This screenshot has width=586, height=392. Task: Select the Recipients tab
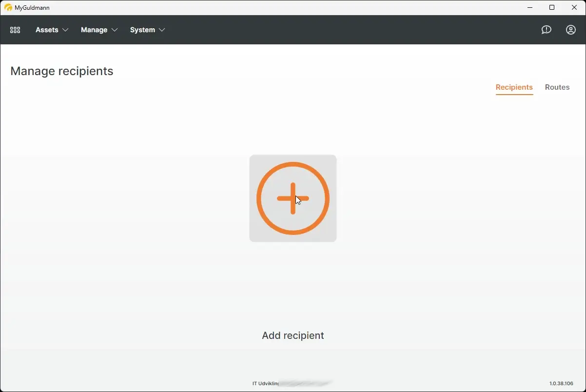click(514, 88)
